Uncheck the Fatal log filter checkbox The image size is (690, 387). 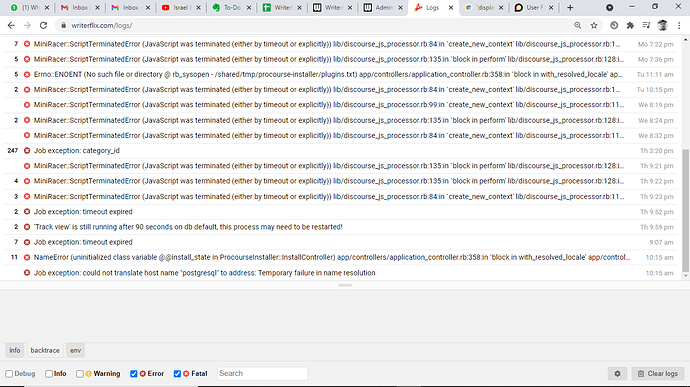pyautogui.click(x=177, y=374)
